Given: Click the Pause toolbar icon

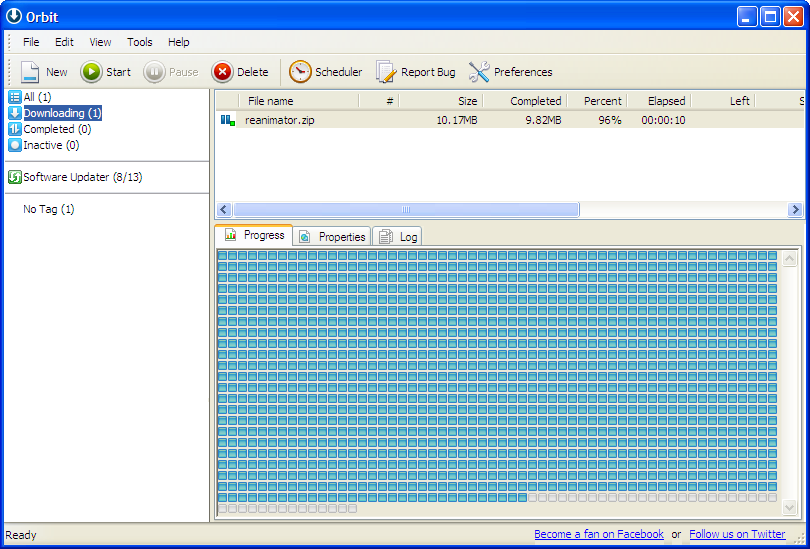Looking at the screenshot, I should pyautogui.click(x=154, y=72).
